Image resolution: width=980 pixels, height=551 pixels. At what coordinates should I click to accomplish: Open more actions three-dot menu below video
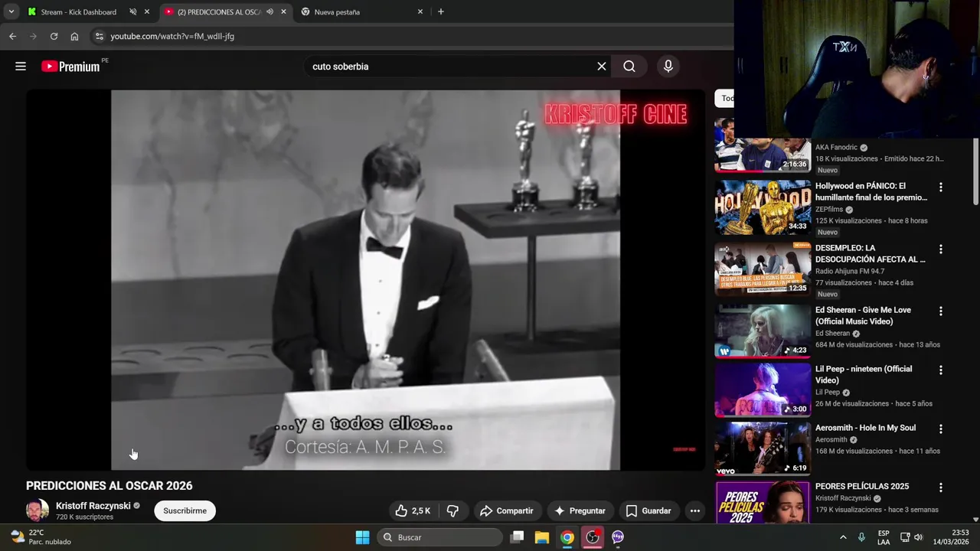tap(694, 510)
